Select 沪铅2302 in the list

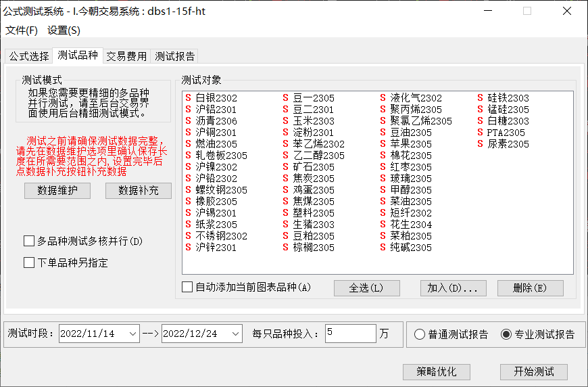tap(216, 179)
